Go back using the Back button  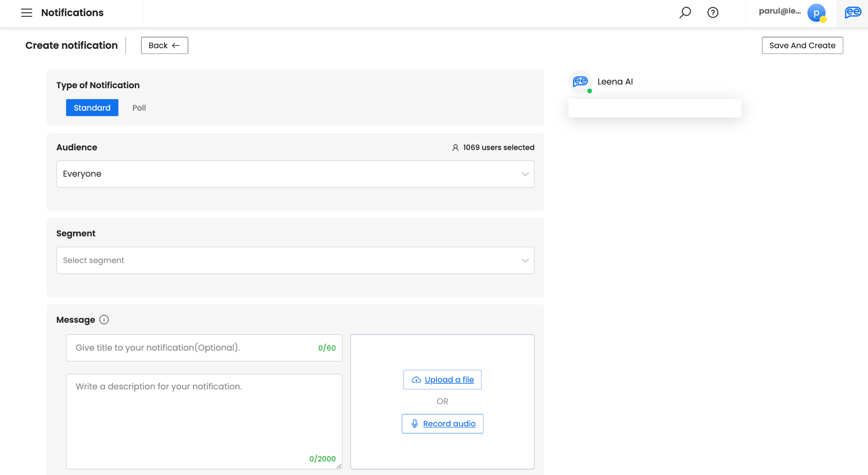click(x=164, y=45)
